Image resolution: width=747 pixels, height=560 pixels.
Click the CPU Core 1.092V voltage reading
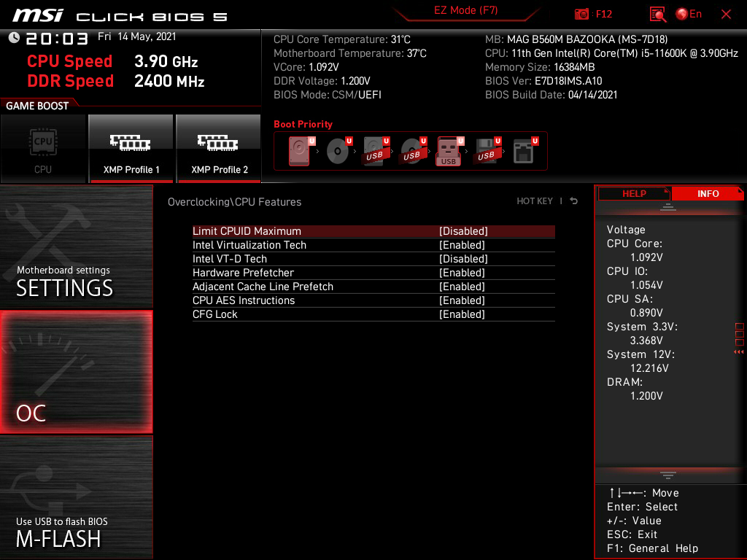[x=646, y=257]
